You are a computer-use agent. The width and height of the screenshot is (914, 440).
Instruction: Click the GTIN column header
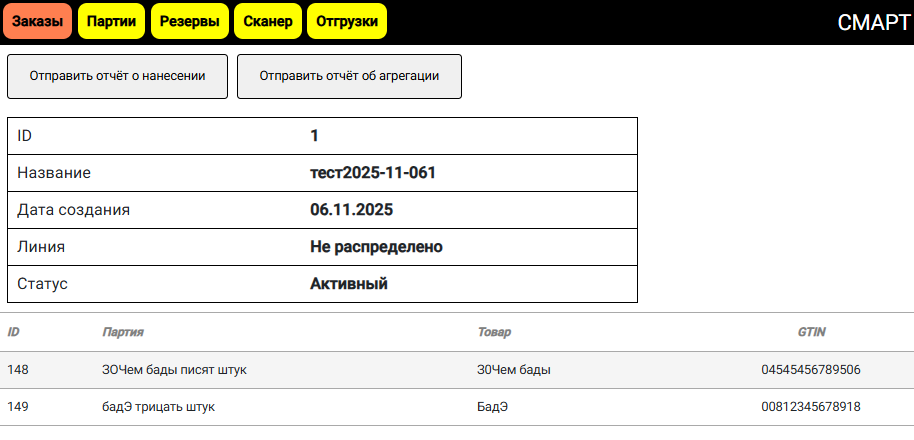pyautogui.click(x=811, y=332)
